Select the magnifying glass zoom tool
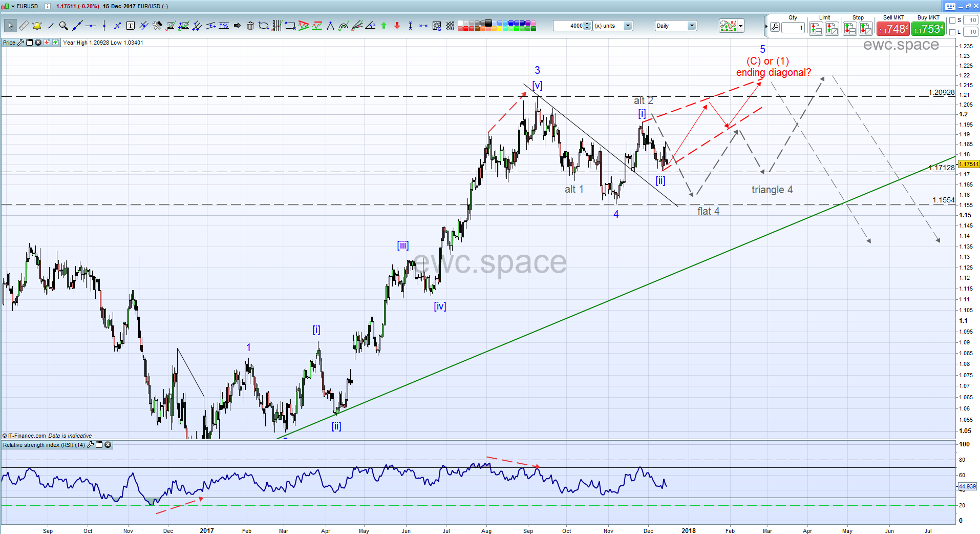The image size is (980, 534). tap(63, 26)
